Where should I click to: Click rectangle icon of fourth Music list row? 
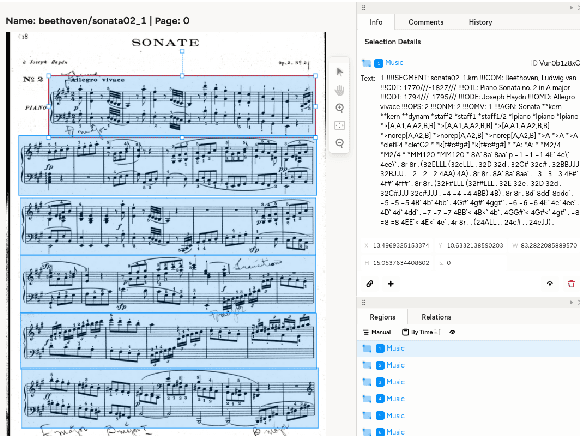(x=367, y=399)
